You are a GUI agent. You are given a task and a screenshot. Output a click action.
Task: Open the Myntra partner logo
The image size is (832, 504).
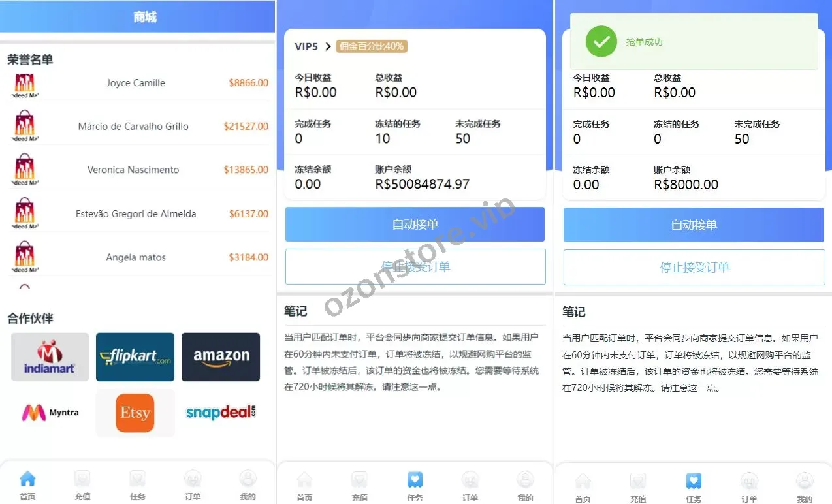(50, 413)
